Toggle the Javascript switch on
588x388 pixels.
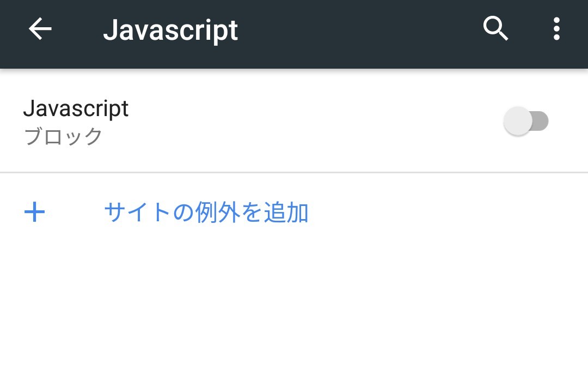[525, 121]
